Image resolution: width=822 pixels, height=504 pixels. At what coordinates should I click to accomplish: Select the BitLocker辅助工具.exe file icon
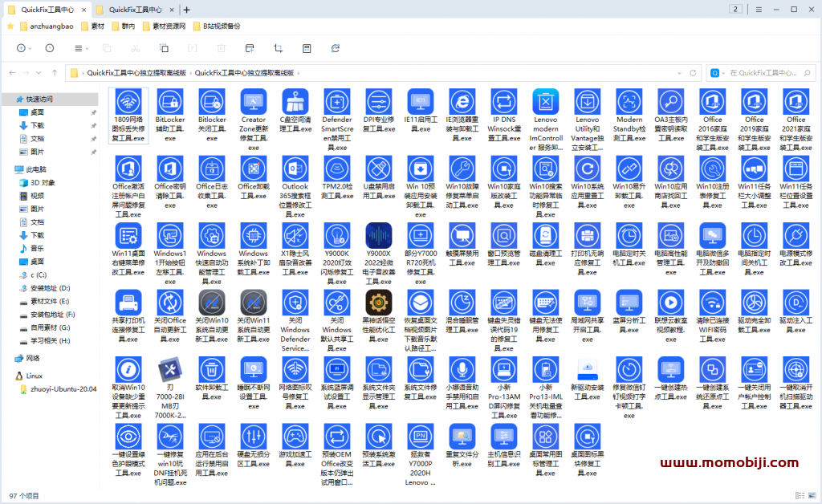tap(170, 102)
